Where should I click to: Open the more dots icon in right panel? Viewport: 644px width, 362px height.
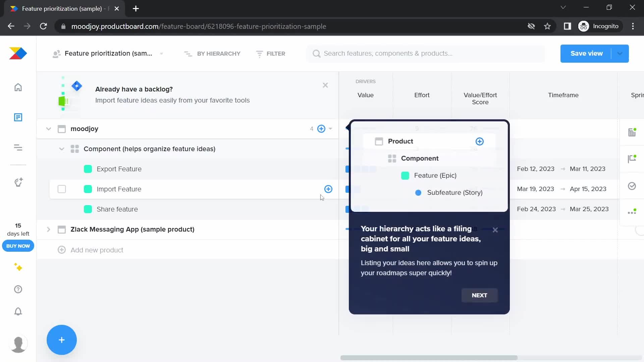[x=632, y=212]
